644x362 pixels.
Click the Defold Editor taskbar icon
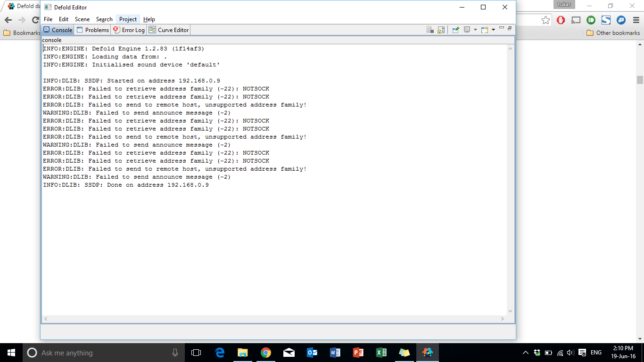pos(428,353)
